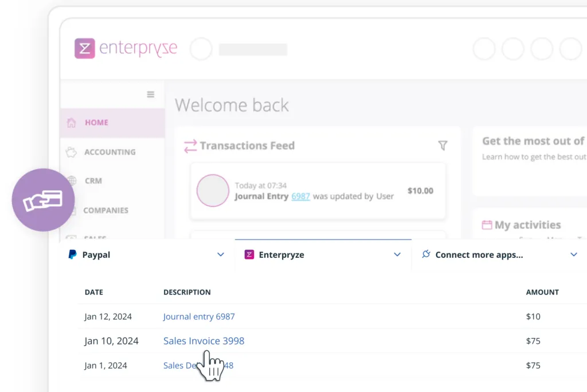The height and width of the screenshot is (392, 587).
Task: Click the My activities calendar icon
Action: pyautogui.click(x=487, y=225)
